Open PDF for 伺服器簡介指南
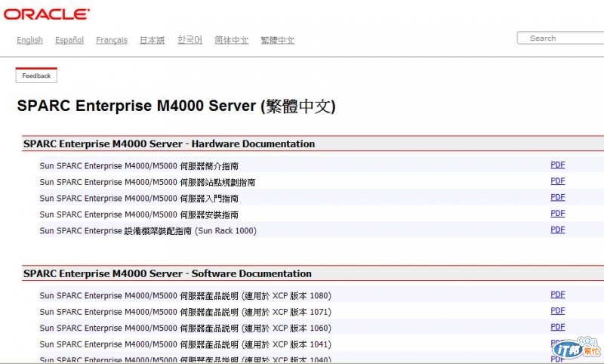This screenshot has width=604, height=364. tap(557, 165)
